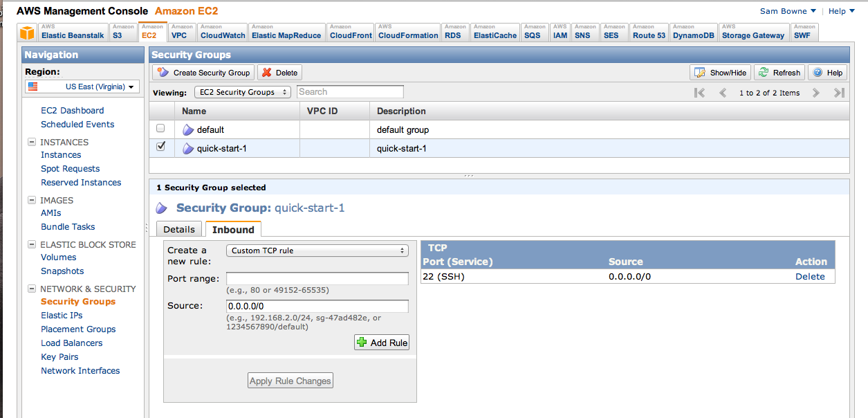Collapse the IMAGES navigation section
Image resolution: width=868 pixels, height=418 pixels.
[32, 200]
